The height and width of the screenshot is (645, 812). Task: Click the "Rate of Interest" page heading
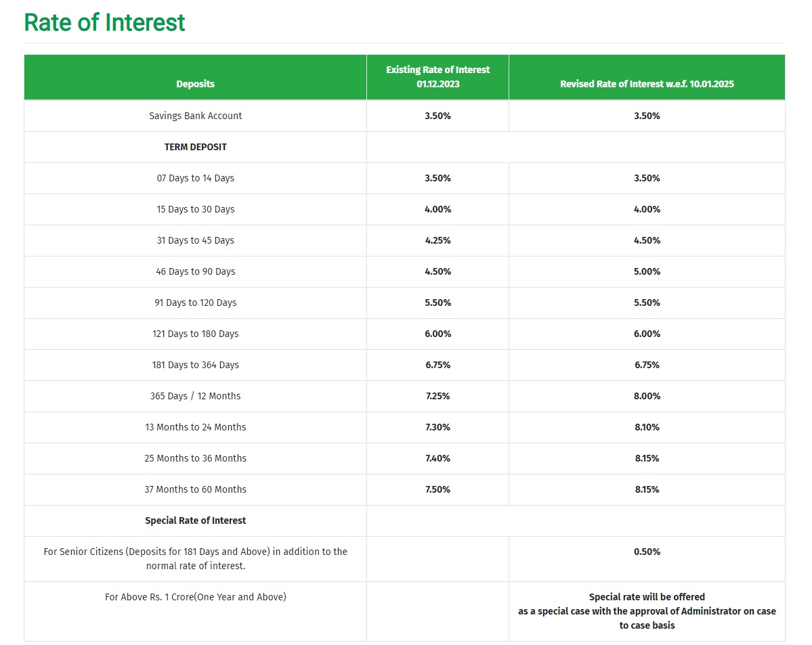pos(104,22)
